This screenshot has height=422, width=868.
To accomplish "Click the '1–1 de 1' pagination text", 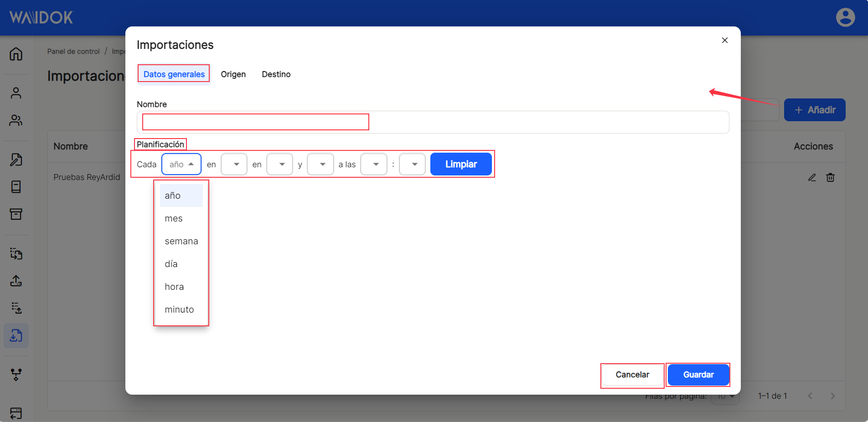I will coord(772,396).
